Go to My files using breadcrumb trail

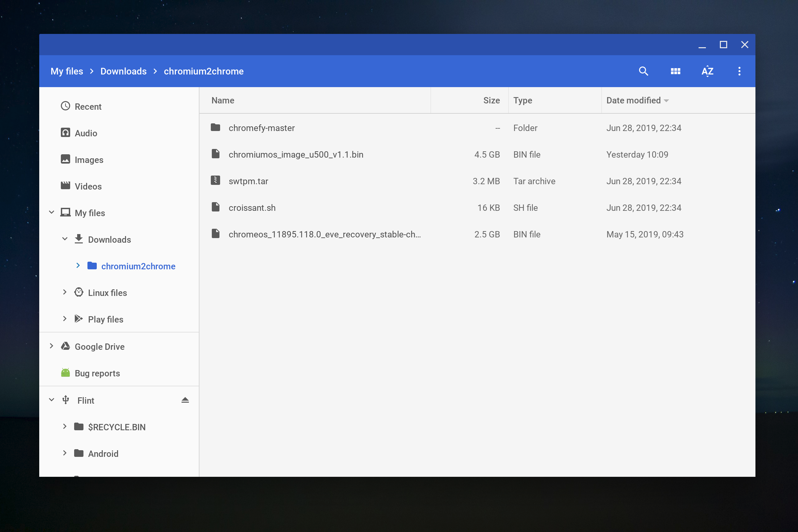click(x=67, y=71)
